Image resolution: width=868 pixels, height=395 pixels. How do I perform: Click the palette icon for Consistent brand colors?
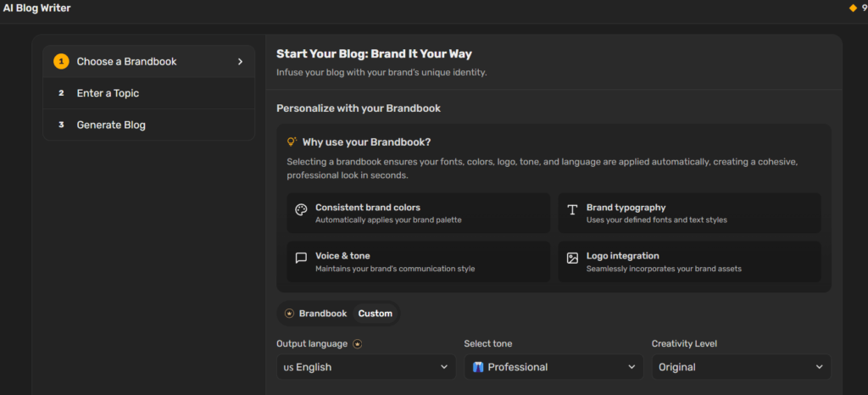click(x=301, y=209)
